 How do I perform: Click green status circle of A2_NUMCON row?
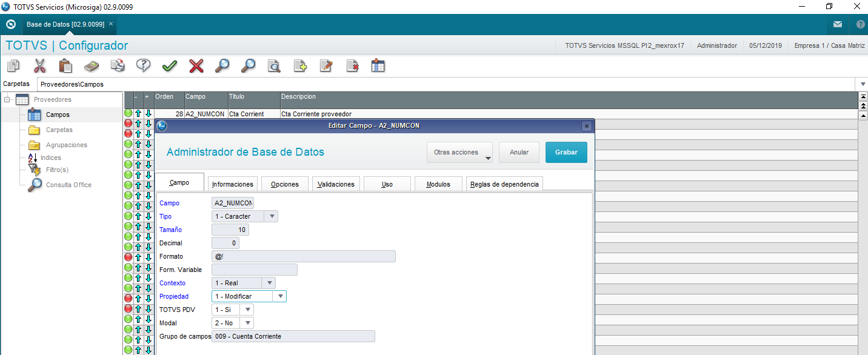(x=129, y=114)
